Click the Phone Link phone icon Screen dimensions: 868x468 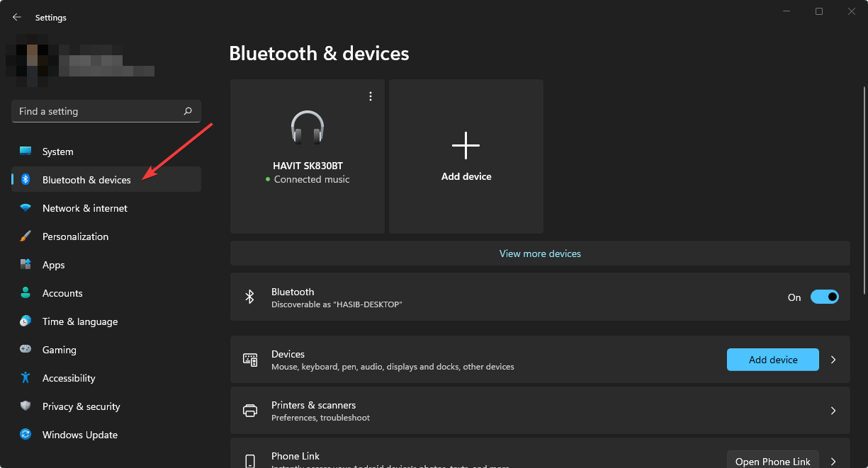(x=250, y=462)
